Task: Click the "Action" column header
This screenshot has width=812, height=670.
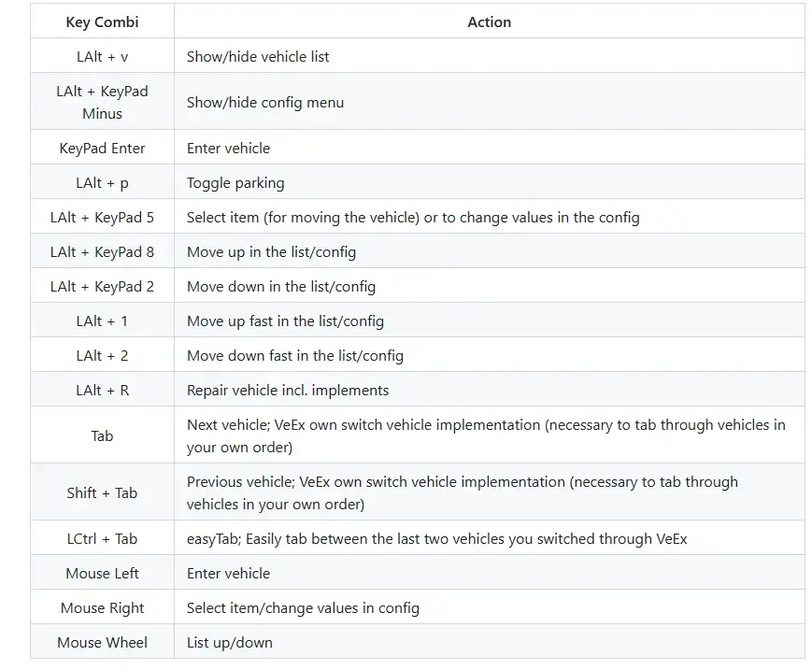Action: tap(489, 22)
